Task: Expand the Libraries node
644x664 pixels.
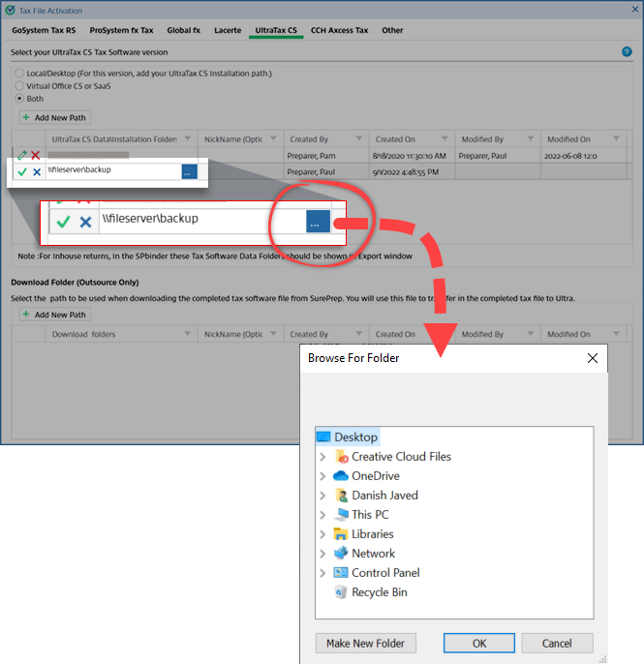Action: (x=322, y=534)
